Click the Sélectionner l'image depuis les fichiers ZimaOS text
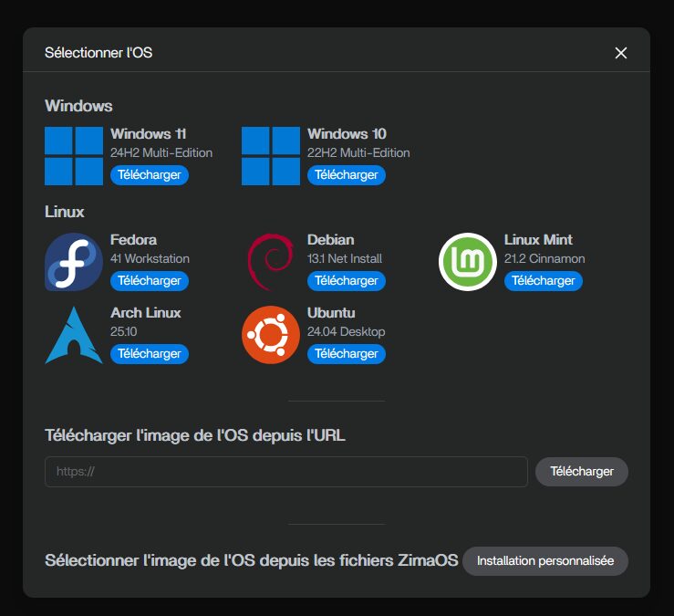 [x=252, y=560]
